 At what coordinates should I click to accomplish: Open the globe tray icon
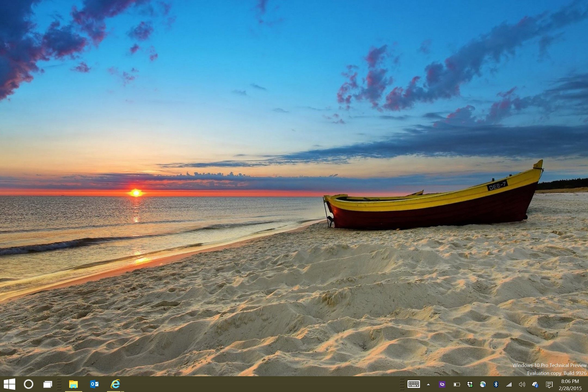pyautogui.click(x=483, y=384)
